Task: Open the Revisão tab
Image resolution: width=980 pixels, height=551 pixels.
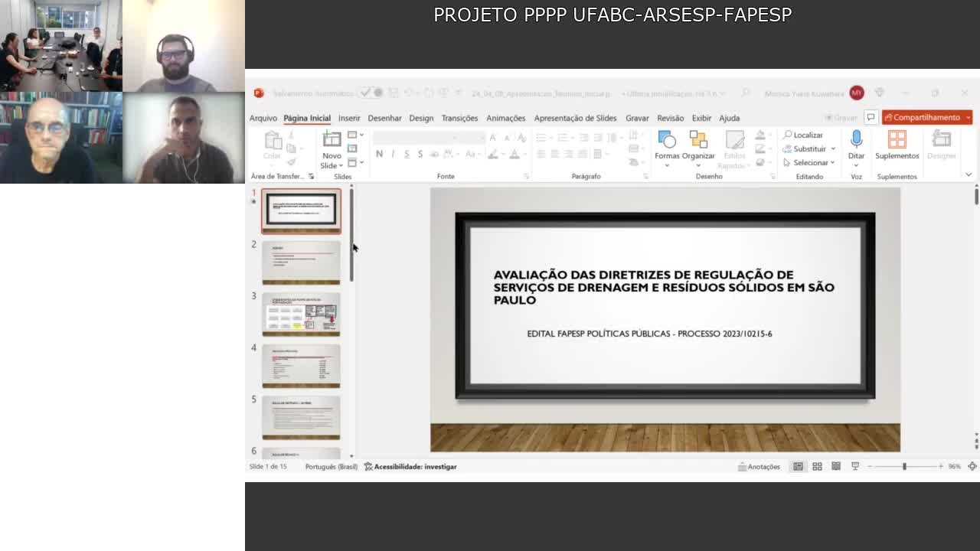Action: (x=670, y=118)
